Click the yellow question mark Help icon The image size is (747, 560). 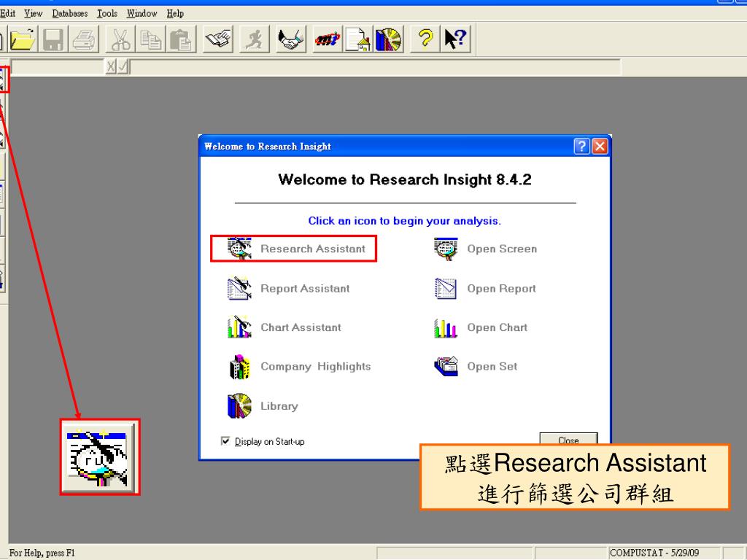point(425,39)
